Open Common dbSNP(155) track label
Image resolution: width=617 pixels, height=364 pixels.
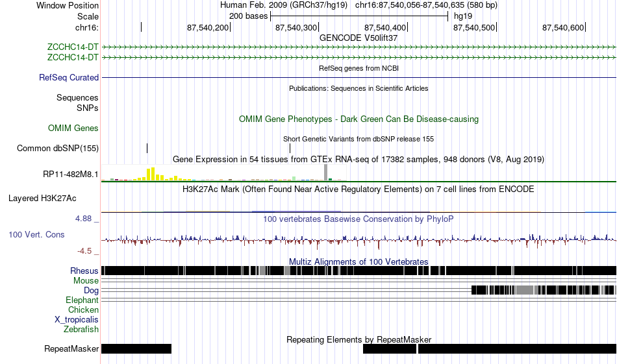tap(58, 148)
